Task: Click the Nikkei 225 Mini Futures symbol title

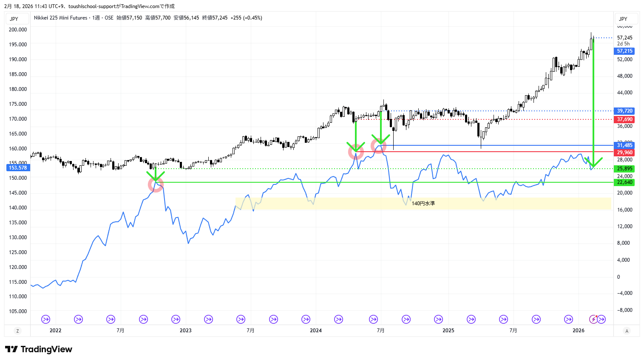Action: pyautogui.click(x=60, y=18)
